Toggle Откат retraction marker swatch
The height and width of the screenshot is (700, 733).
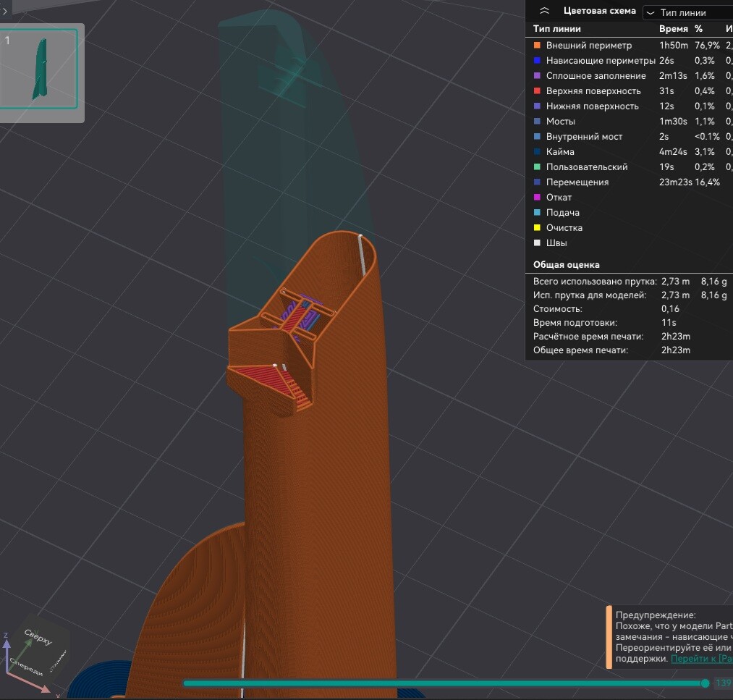point(537,198)
